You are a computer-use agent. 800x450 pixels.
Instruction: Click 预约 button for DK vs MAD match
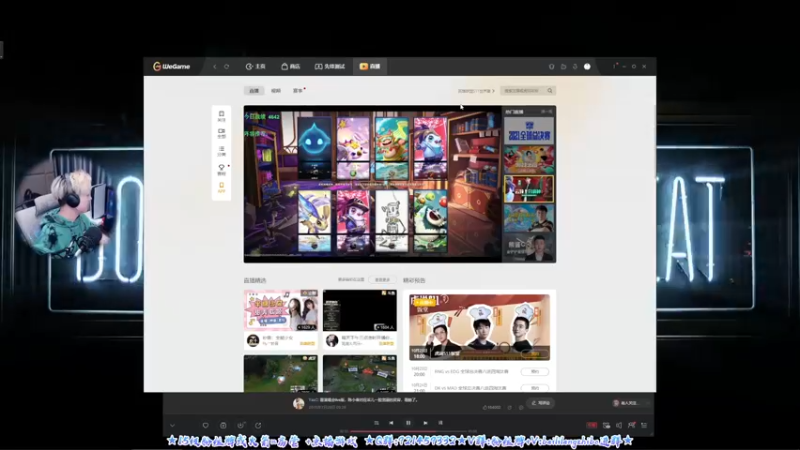(535, 388)
